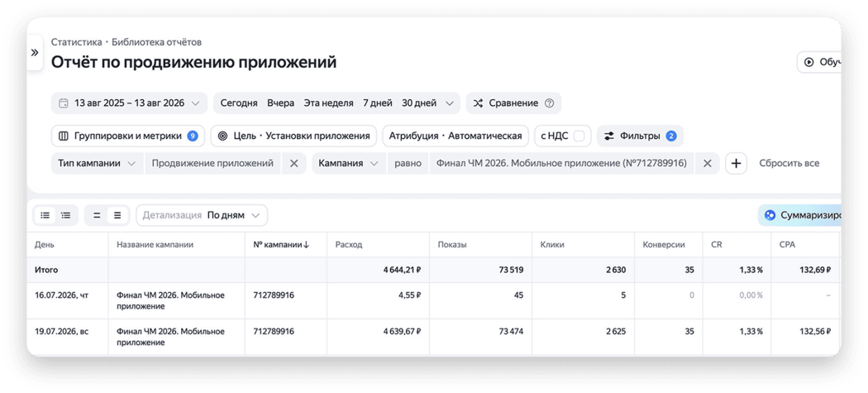
Task: Select compact row density icon
Action: tap(97, 215)
